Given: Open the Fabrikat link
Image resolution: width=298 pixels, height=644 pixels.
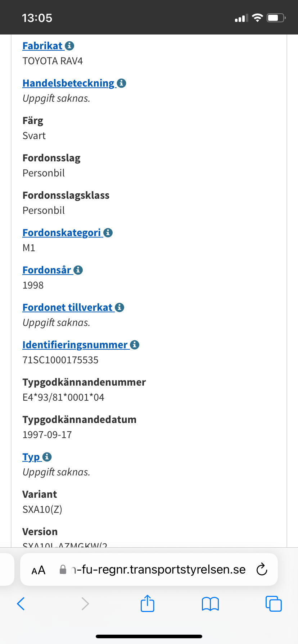Looking at the screenshot, I should point(42,46).
